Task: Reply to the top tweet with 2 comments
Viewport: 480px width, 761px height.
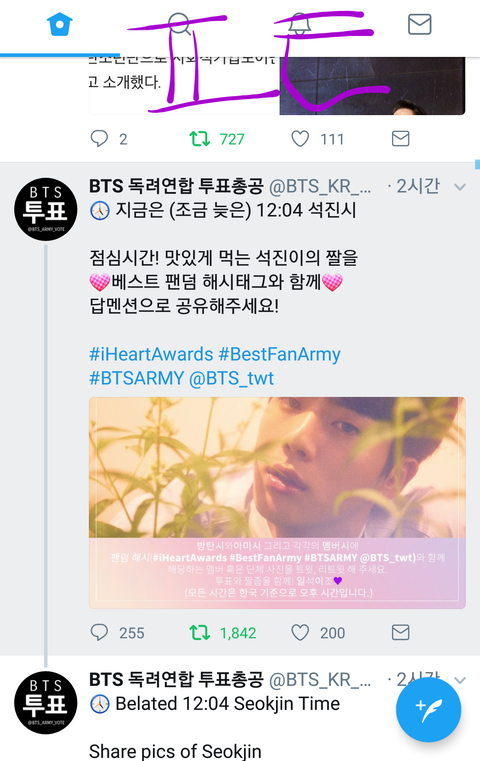Action: [99, 139]
